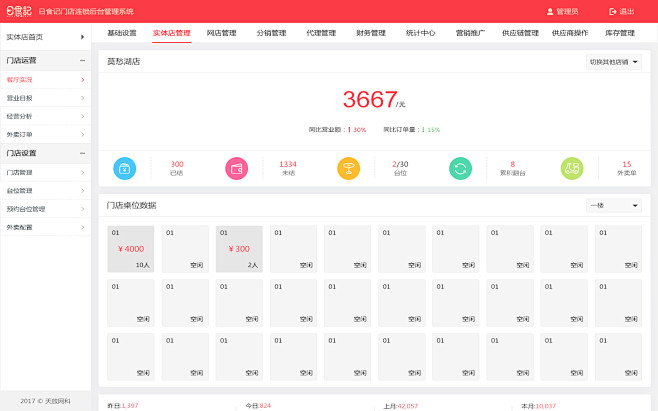The height and width of the screenshot is (411, 658).
Task: Switch to the 供应链管理 tab
Action: pyautogui.click(x=520, y=33)
